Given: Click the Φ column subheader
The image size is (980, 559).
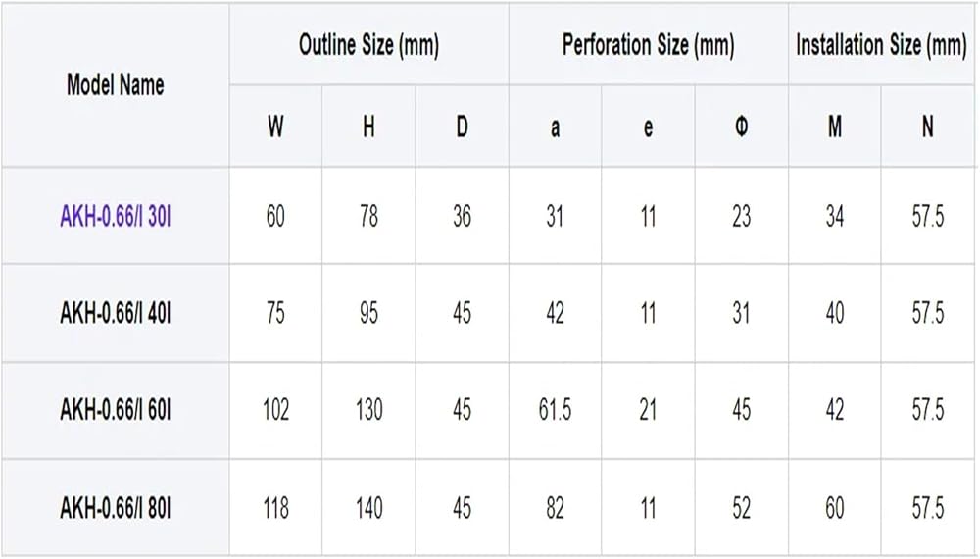Looking at the screenshot, I should pos(741,127).
